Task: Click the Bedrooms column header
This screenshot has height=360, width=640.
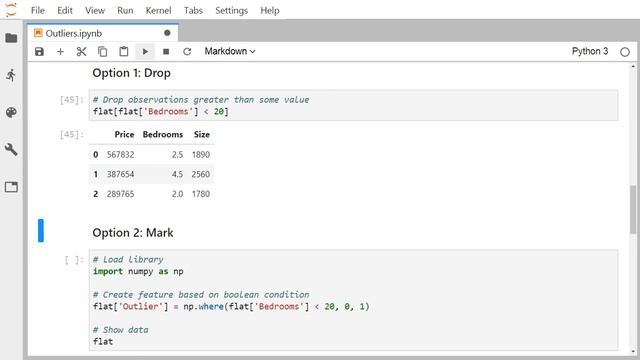Action: tap(162, 134)
